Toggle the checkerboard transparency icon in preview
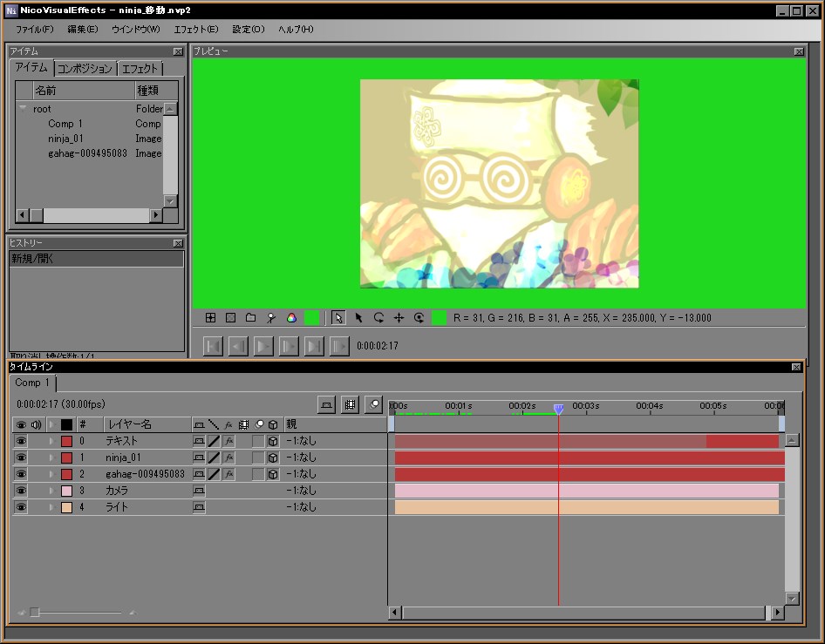825x644 pixels. pos(230,317)
